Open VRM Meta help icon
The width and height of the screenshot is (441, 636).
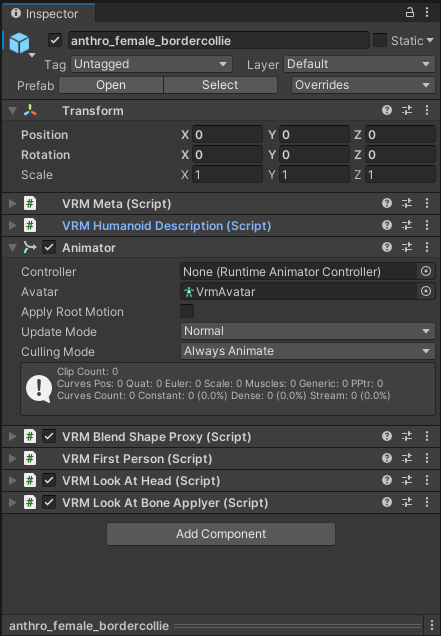(387, 203)
